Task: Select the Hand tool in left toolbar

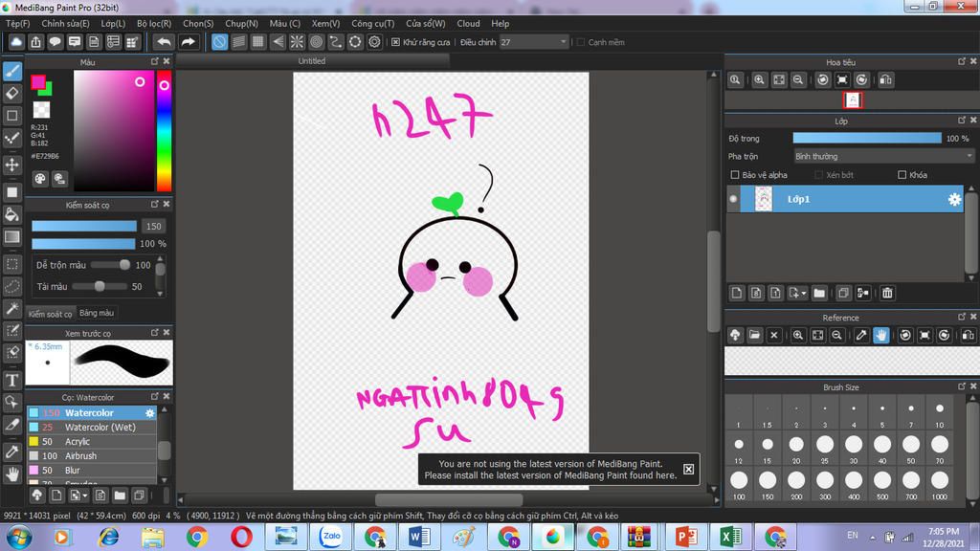Action: pyautogui.click(x=11, y=474)
